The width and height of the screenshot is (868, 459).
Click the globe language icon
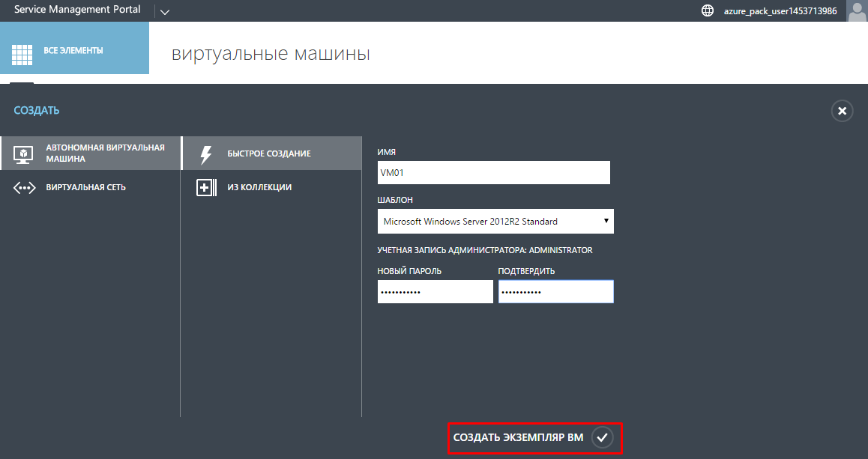tap(707, 10)
